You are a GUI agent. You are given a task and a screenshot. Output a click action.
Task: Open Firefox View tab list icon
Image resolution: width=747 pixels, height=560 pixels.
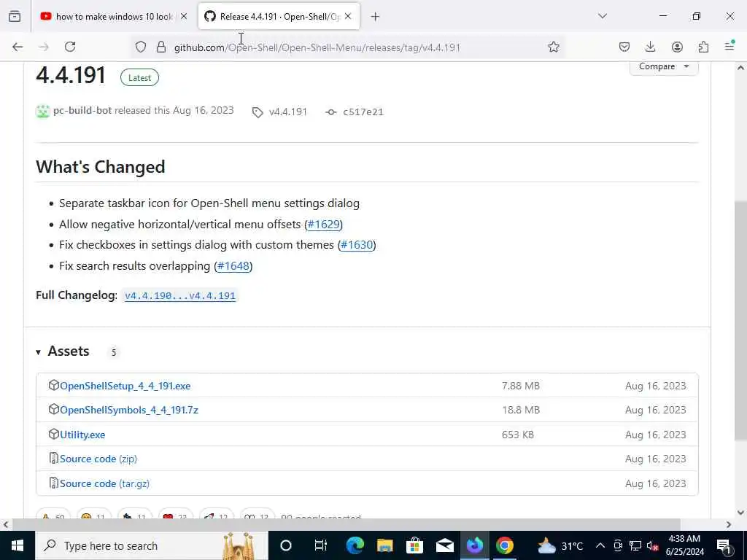pyautogui.click(x=15, y=17)
